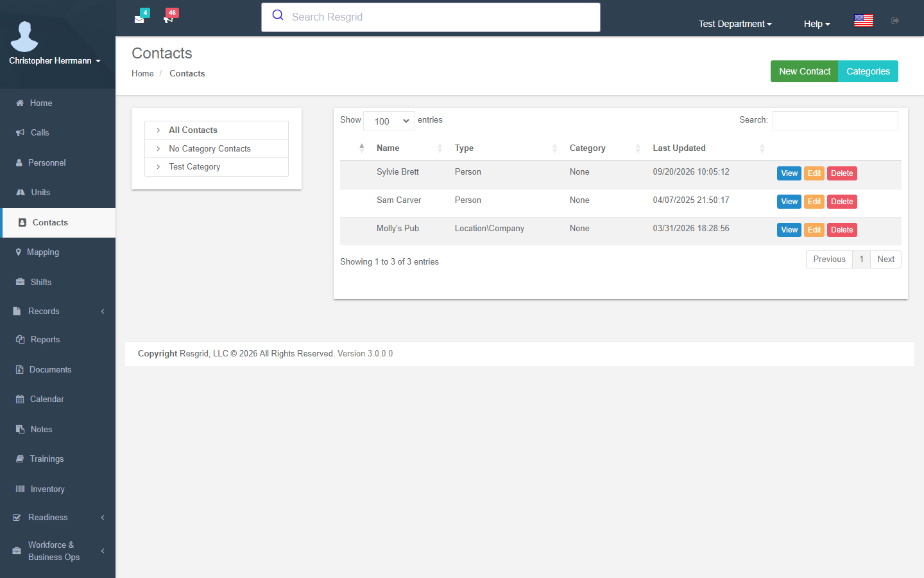Click the Home breadcrumb link
Screen dimensions: 924x578
pos(142,74)
